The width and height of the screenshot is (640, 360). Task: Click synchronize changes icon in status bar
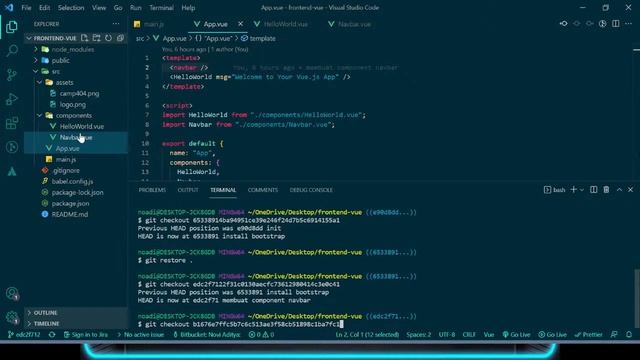tap(52, 335)
